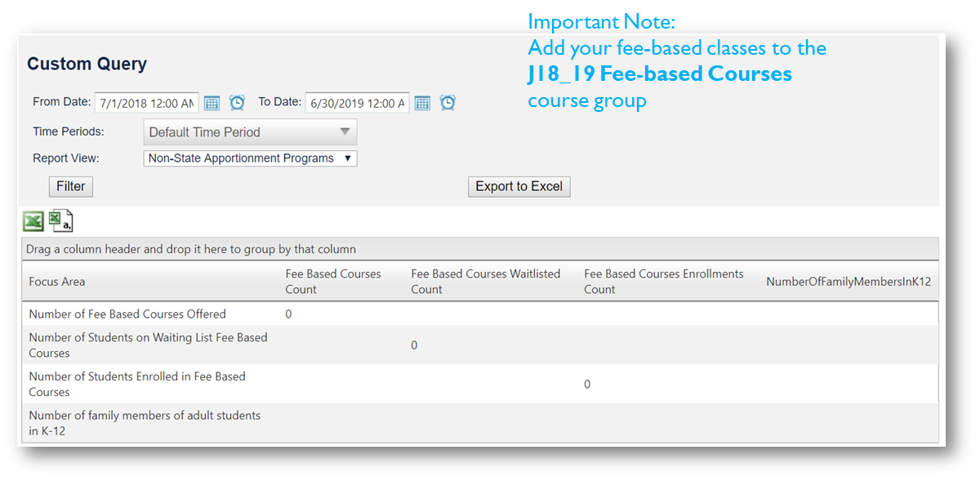
Task: Select the family members in K-12 row
Action: [x=145, y=423]
